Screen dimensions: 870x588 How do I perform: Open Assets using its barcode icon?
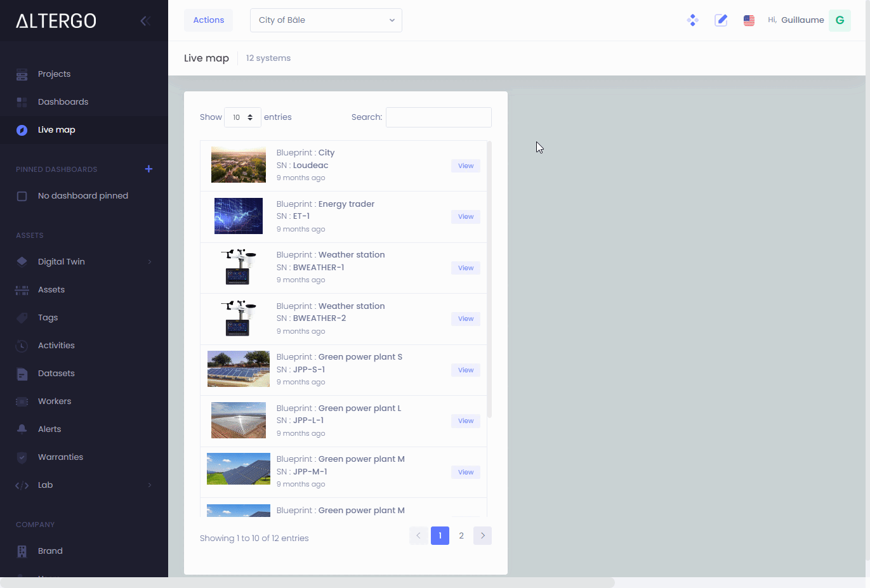(x=22, y=289)
